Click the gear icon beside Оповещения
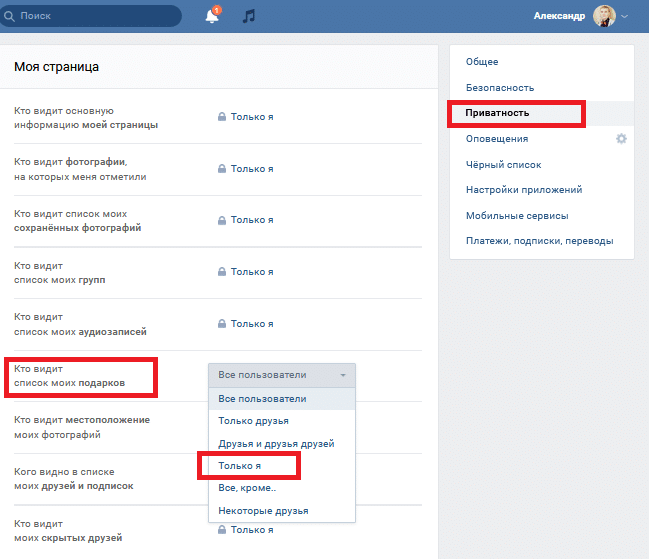649x559 pixels. 621,139
